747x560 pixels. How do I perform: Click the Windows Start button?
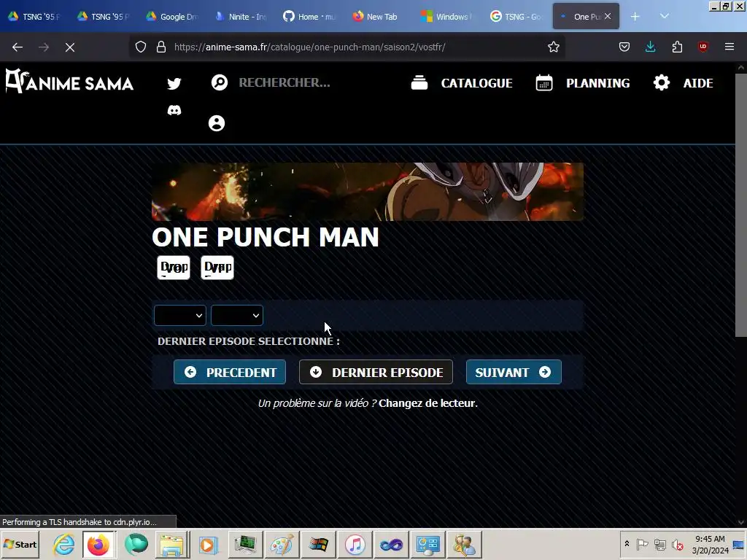20,544
